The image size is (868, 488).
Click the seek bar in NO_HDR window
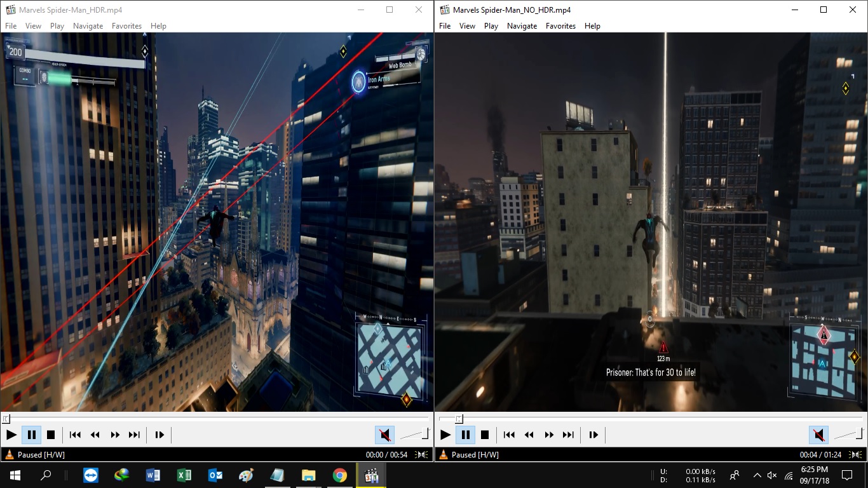click(651, 419)
